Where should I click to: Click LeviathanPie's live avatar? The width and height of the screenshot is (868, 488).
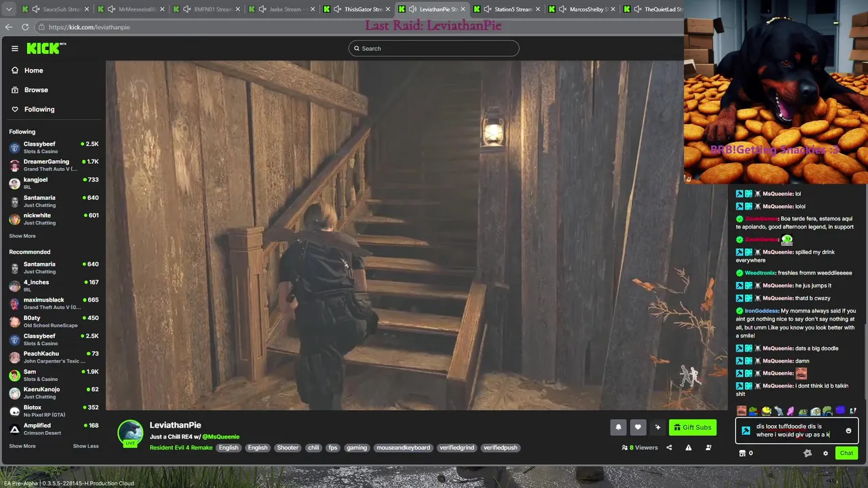click(130, 433)
